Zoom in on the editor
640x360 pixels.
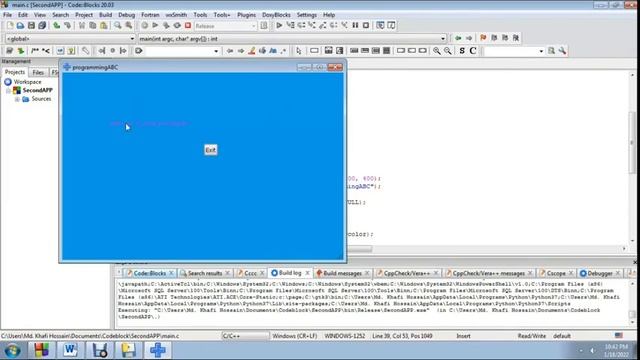tap(437, 51)
